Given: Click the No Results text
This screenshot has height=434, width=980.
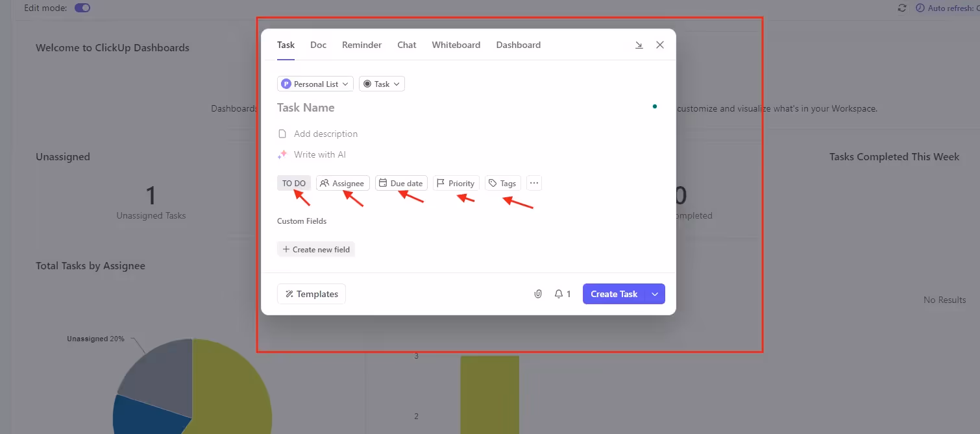Looking at the screenshot, I should [944, 300].
